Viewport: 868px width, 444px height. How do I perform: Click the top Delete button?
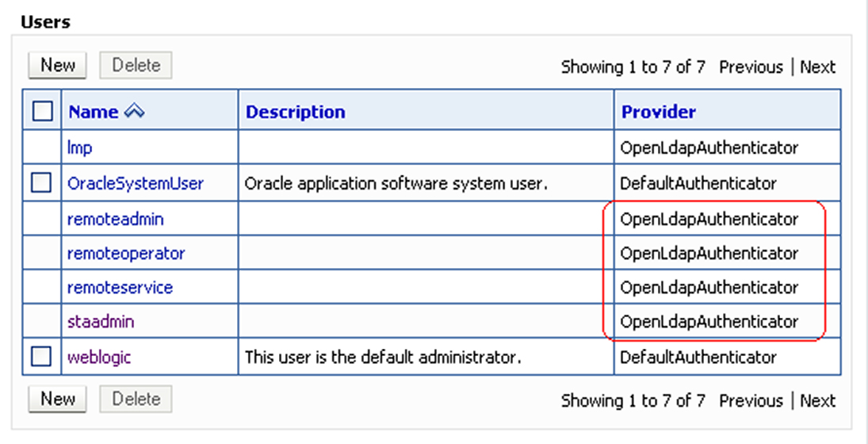pyautogui.click(x=136, y=65)
